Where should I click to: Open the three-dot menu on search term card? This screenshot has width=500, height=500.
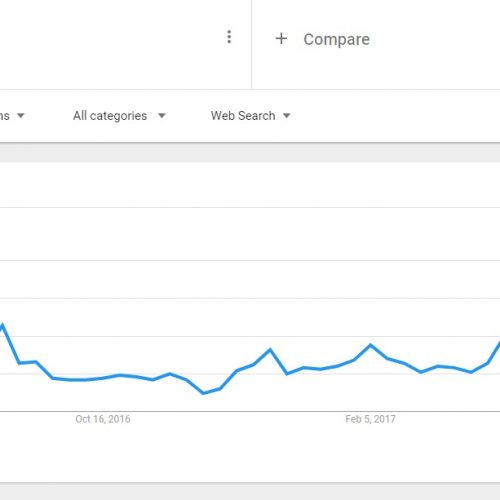[229, 37]
